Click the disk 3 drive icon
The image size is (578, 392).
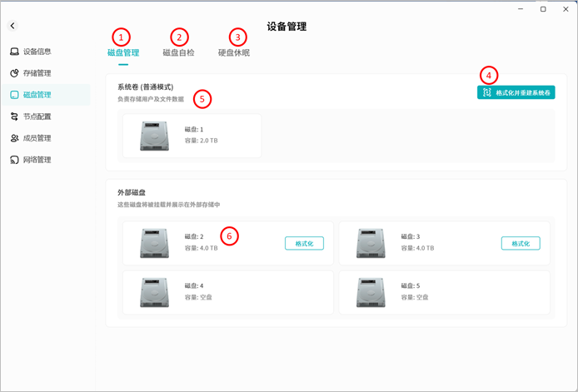click(x=371, y=242)
